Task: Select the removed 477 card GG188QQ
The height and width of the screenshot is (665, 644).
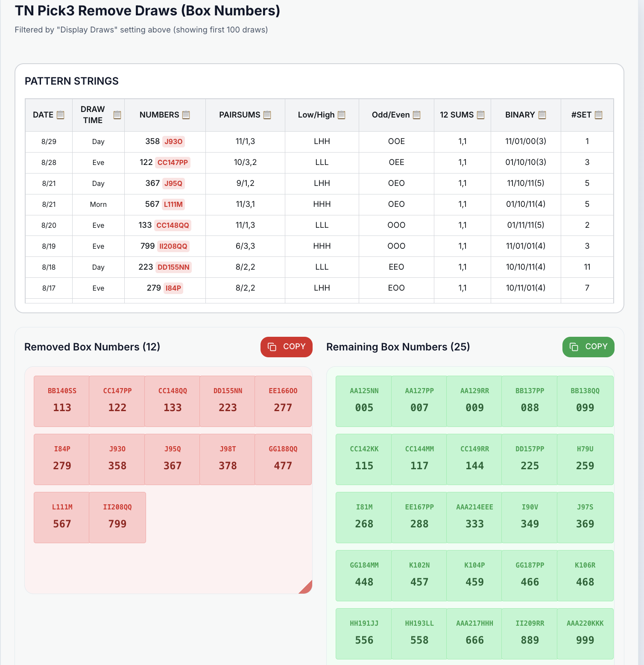Action: tap(283, 459)
